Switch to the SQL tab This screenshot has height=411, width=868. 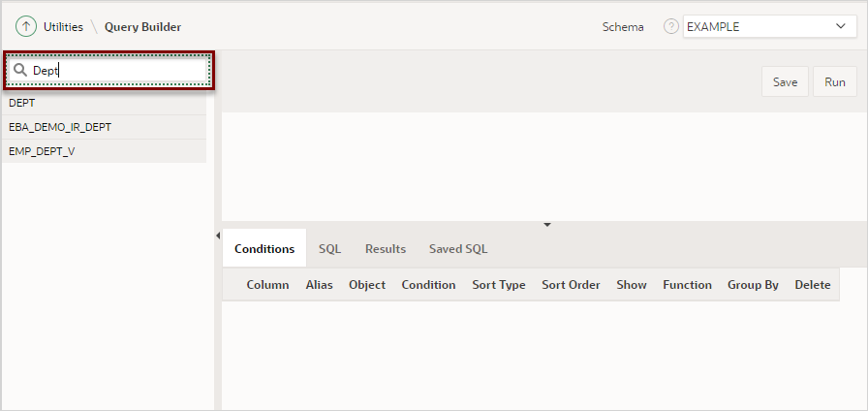click(329, 249)
